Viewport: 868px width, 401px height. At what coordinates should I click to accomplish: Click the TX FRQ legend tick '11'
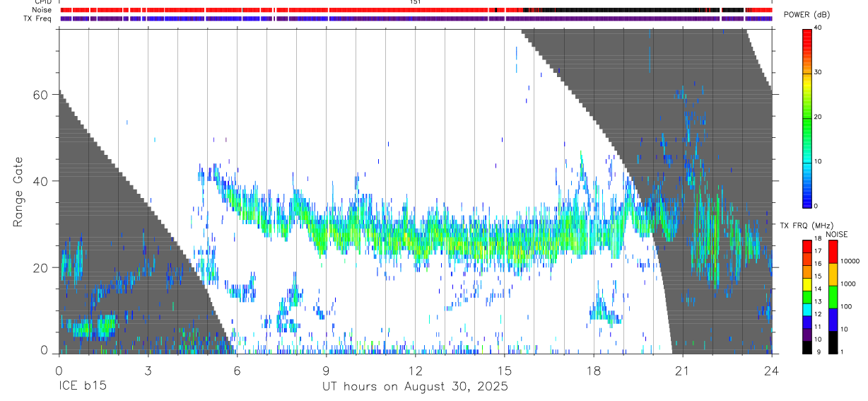[x=819, y=327]
